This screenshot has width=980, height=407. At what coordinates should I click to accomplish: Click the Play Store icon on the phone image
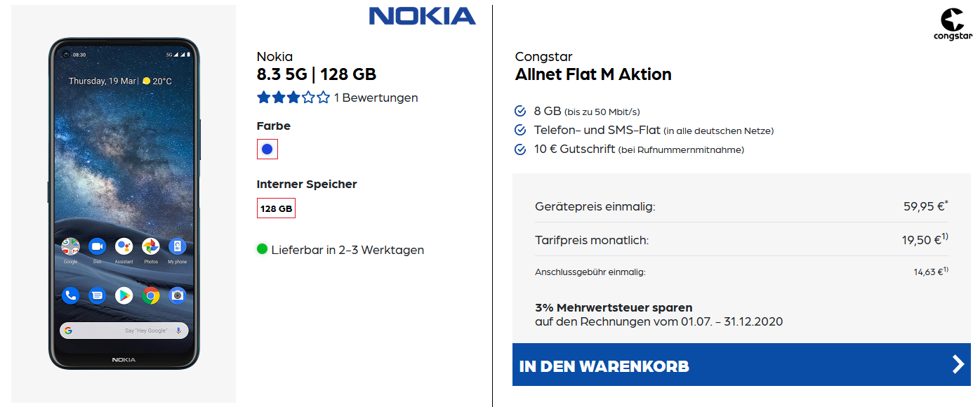(x=124, y=295)
